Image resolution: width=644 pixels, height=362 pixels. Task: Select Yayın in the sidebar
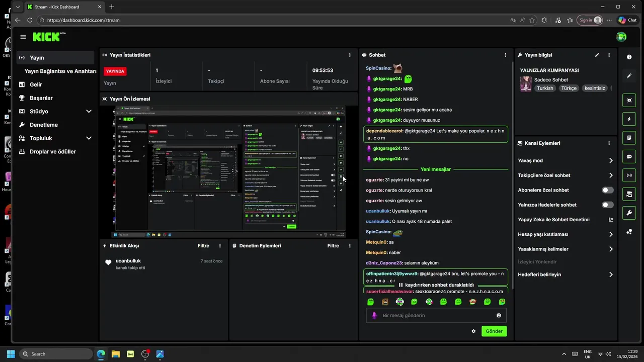[x=55, y=58]
